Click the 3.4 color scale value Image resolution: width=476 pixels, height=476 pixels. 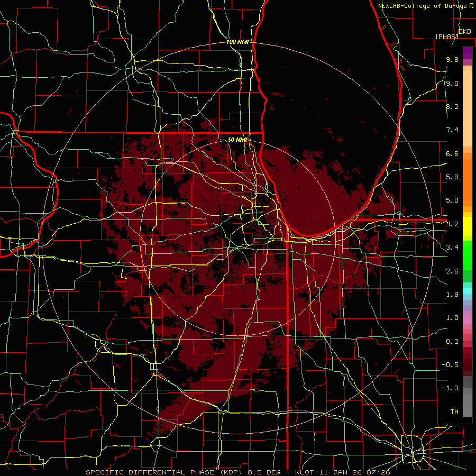click(452, 248)
